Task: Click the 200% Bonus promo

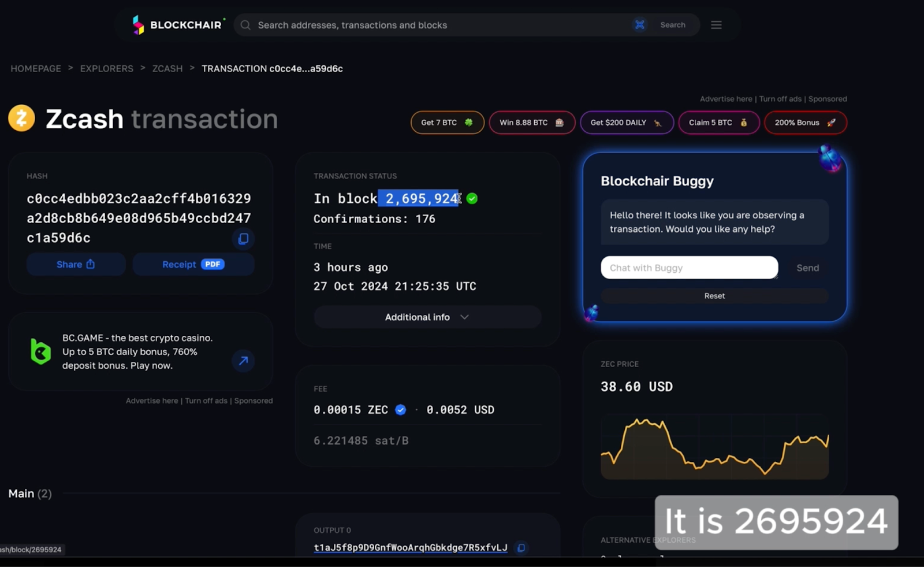Action: [806, 123]
